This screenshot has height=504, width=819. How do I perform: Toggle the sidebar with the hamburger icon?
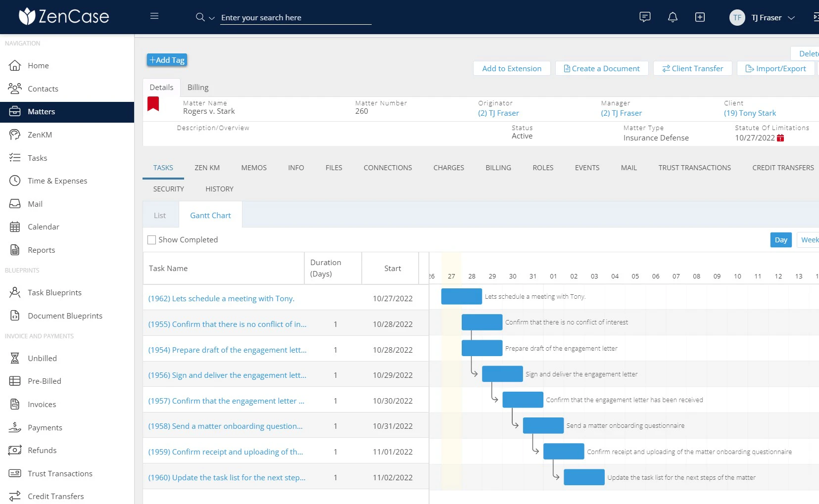coord(154,16)
